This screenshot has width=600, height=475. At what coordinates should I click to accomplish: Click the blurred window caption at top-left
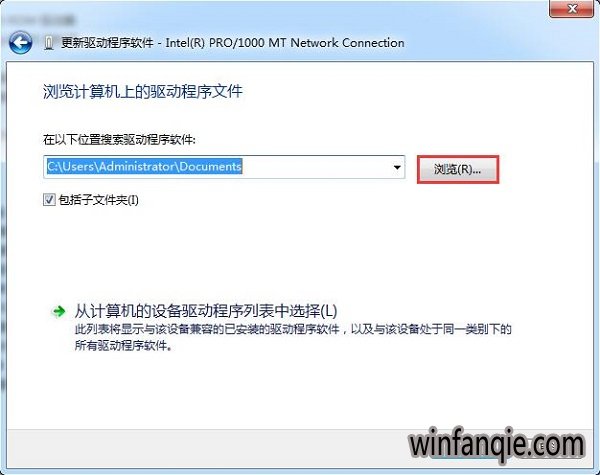click(41, 20)
